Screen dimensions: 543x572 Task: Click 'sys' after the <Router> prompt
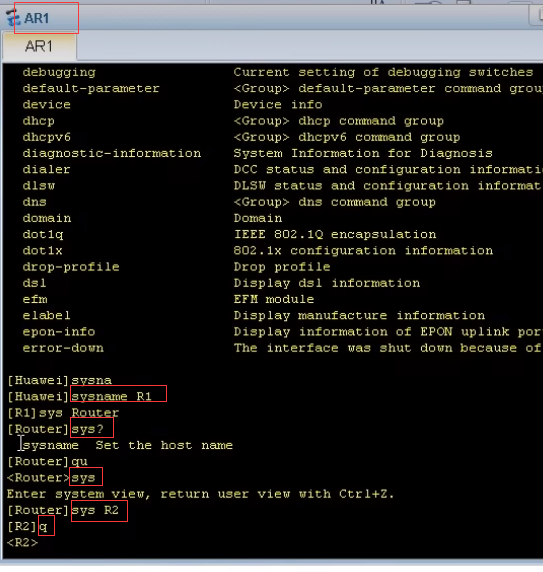pyautogui.click(x=83, y=478)
